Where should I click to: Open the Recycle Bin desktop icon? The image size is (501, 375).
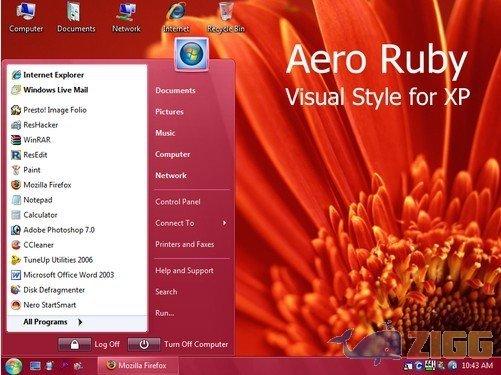226,17
